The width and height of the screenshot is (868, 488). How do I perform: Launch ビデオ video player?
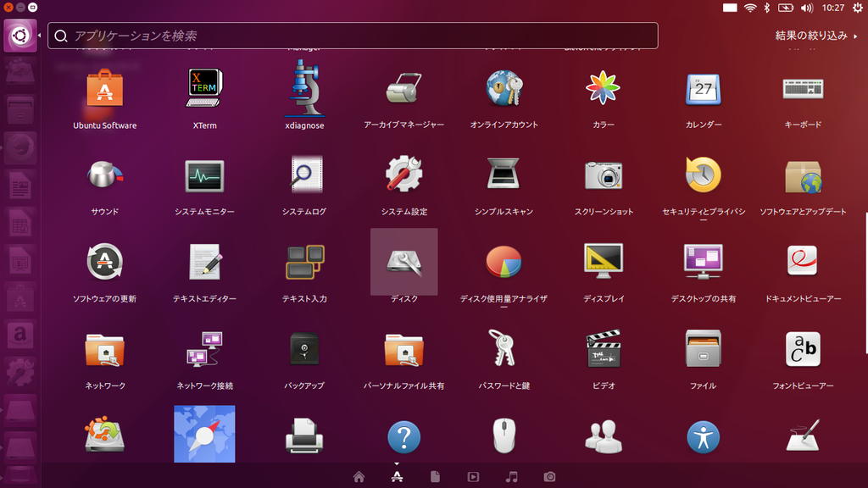click(x=604, y=348)
